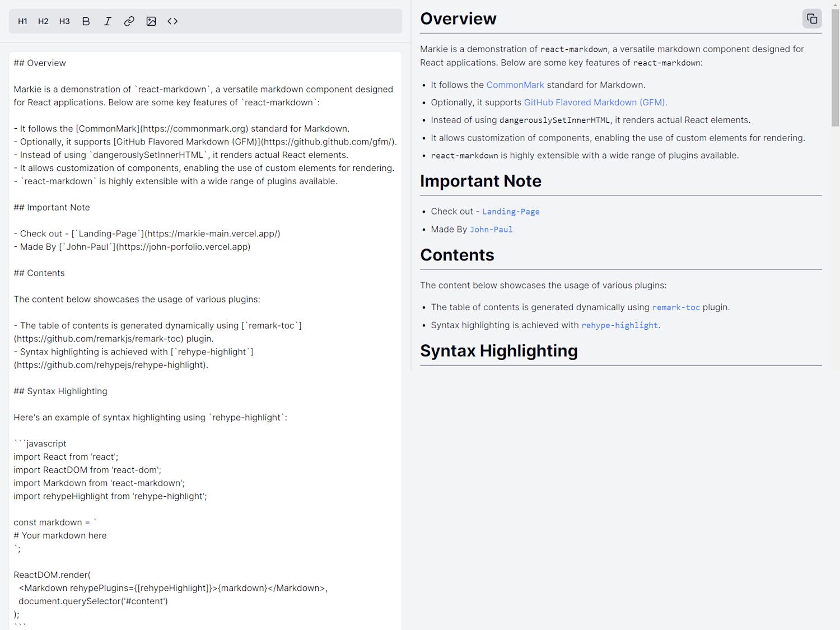Place cursor in the markdown editor text area
The image size is (840, 630).
(206, 340)
